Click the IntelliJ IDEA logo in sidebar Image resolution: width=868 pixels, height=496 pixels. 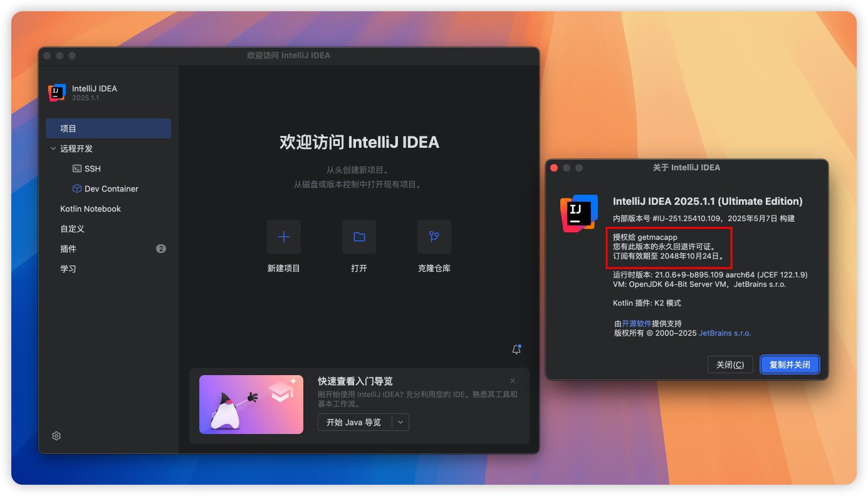pos(57,93)
